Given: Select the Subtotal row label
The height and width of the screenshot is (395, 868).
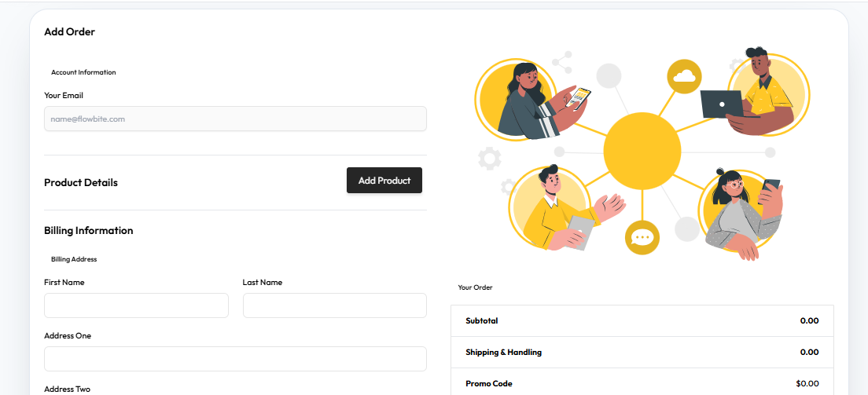Looking at the screenshot, I should tap(482, 320).
